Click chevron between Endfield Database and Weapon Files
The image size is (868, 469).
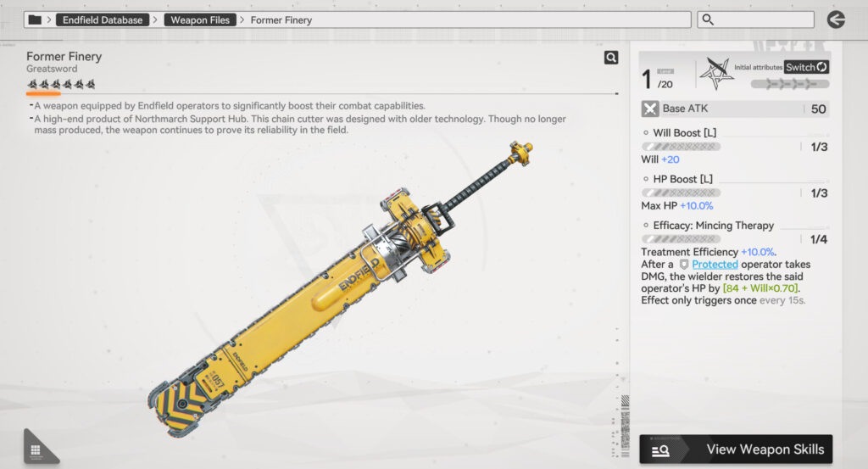[x=158, y=20]
